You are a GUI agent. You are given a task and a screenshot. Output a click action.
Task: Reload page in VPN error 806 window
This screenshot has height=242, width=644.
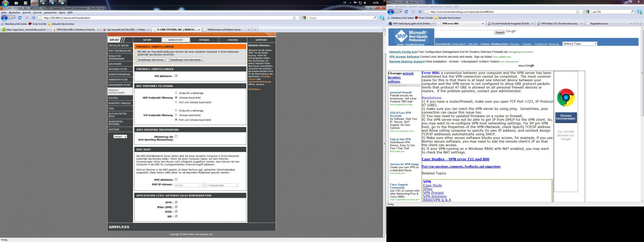[406, 12]
